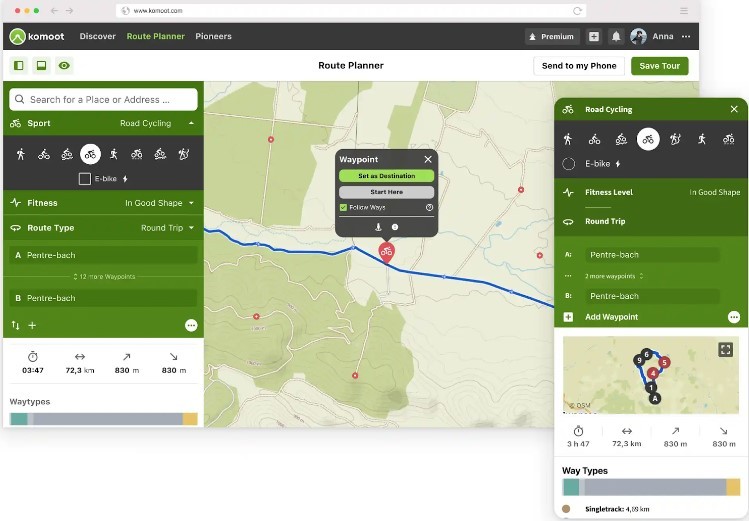Select E-bike radio circle in mobile panel
The height and width of the screenshot is (521, 749).
tap(568, 164)
